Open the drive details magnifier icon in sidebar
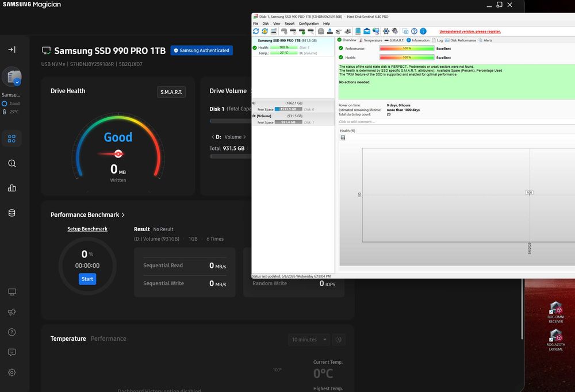Viewport: 575px width, 392px height. tap(11, 163)
